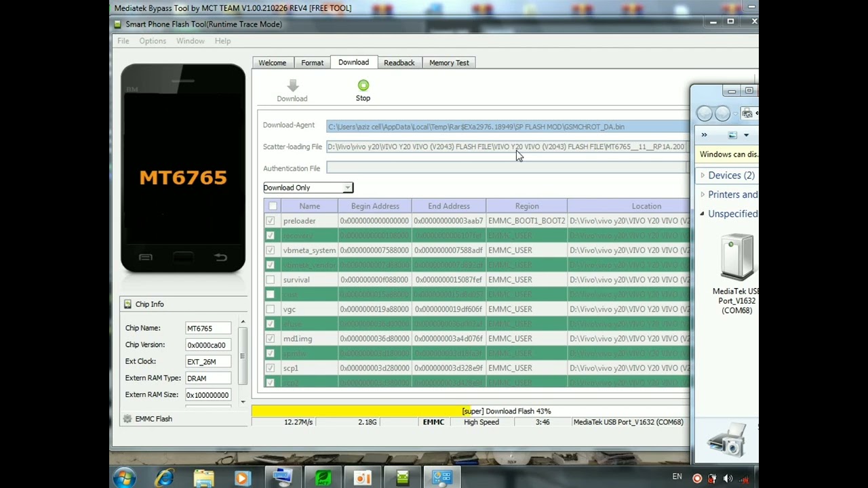868x488 pixels.
Task: Open Windows Media Player from the taskbar
Action: [x=242, y=478]
